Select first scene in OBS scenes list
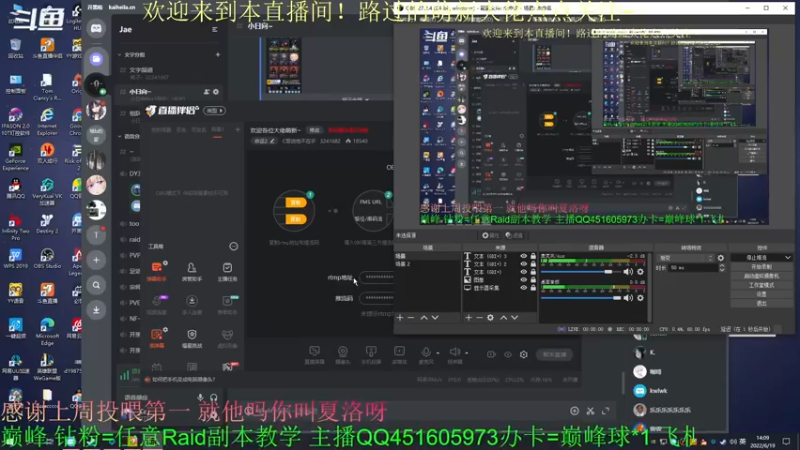Screen dimensions: 800x450 pos(427,256)
